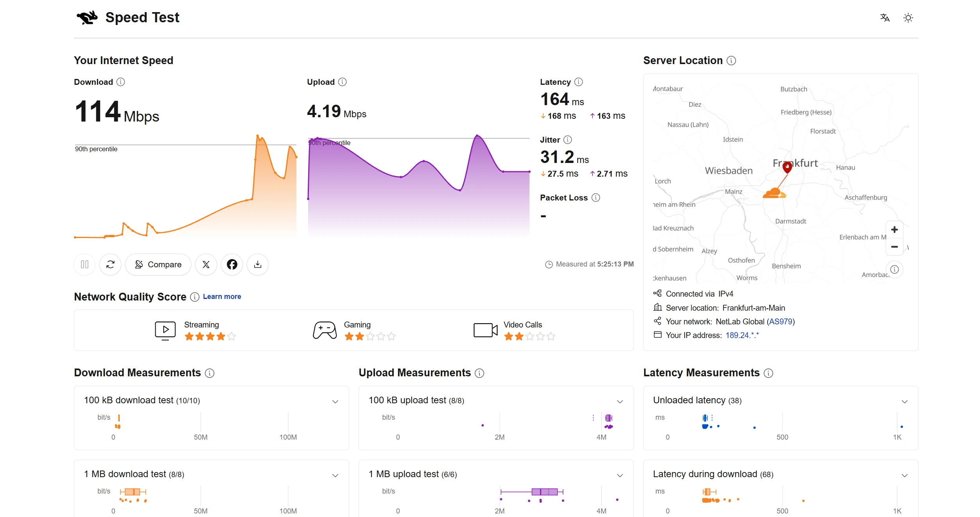Zoom out on the server map
This screenshot has height=517, width=980.
[x=894, y=247]
